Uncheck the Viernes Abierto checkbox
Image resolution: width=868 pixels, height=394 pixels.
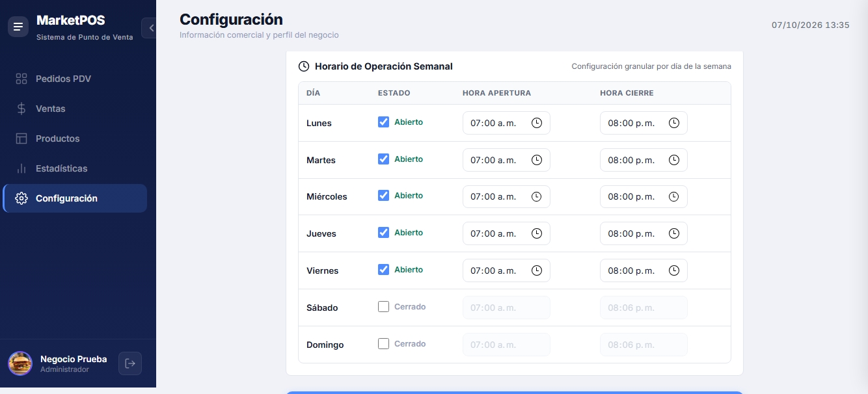(384, 270)
